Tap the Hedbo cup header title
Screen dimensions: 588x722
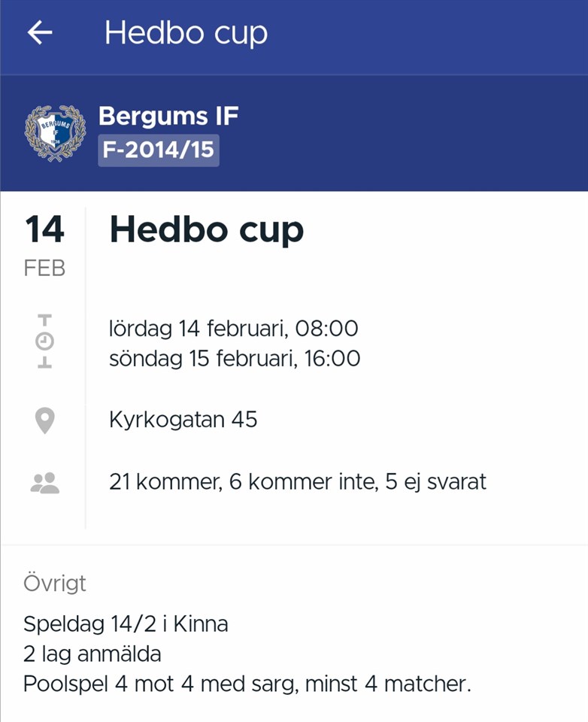186,33
